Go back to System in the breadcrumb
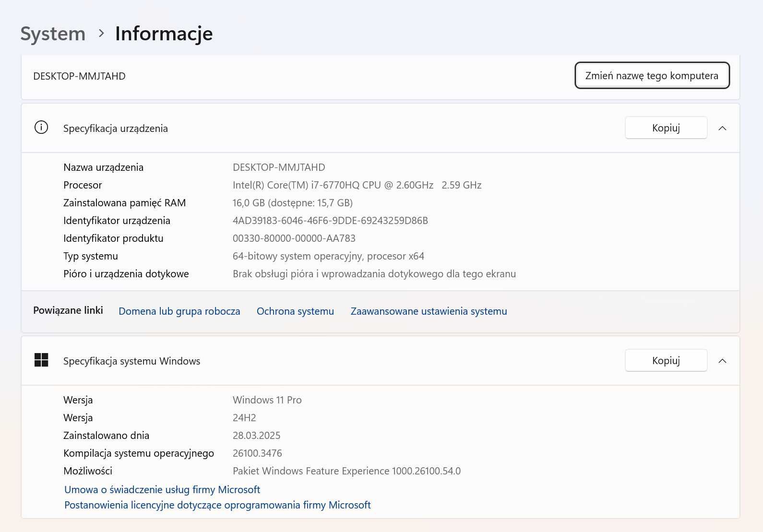Image resolution: width=763 pixels, height=532 pixels. pos(53,34)
